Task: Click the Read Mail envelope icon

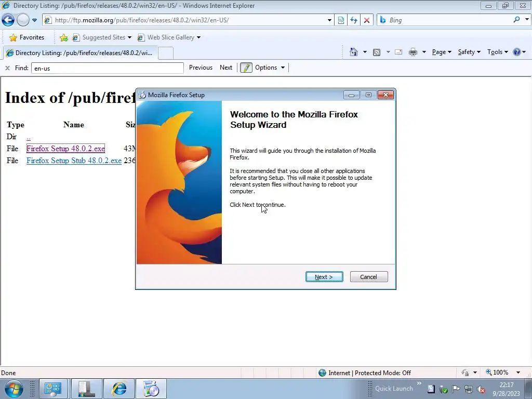Action: 398,52
